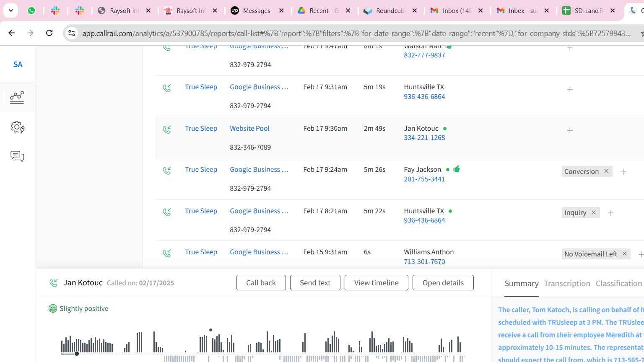Click the View timeline button
The width and height of the screenshot is (644, 362).
click(x=376, y=282)
